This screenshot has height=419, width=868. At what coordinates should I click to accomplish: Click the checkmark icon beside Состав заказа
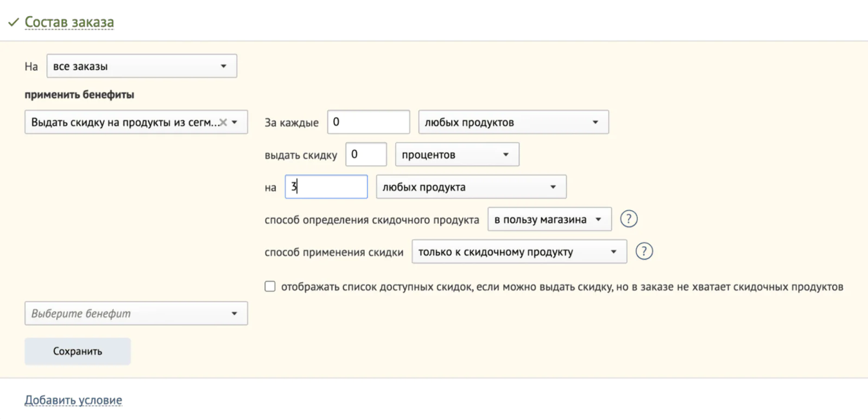[14, 22]
